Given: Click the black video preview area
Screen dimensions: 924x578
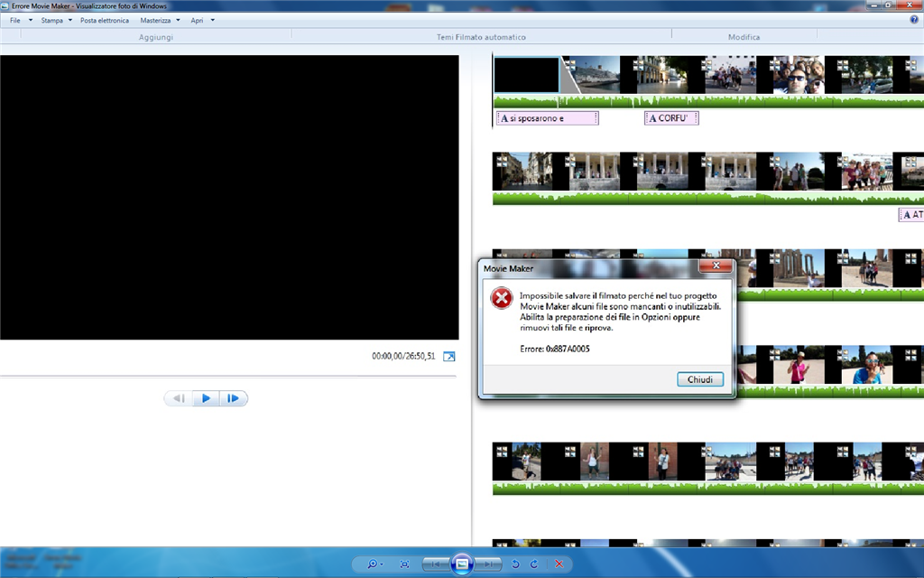Looking at the screenshot, I should [x=229, y=198].
